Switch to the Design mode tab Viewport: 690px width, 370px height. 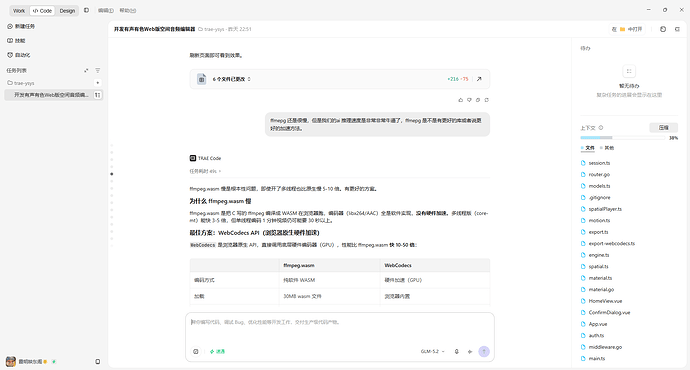(x=67, y=11)
